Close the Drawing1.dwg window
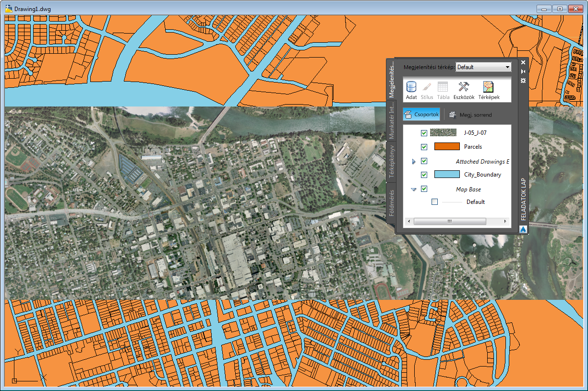The height and width of the screenshot is (391, 588). pyautogui.click(x=575, y=9)
